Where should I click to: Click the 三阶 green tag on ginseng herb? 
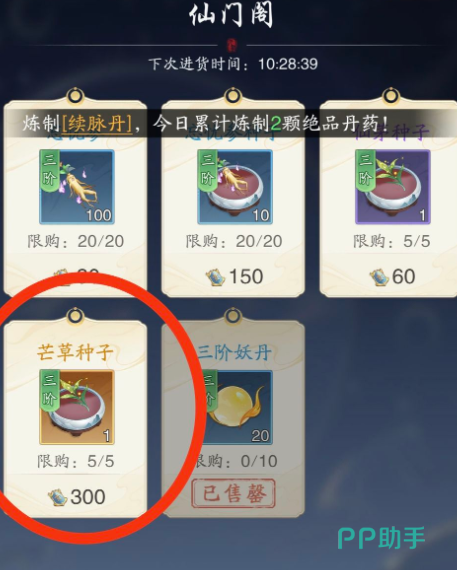tap(49, 171)
